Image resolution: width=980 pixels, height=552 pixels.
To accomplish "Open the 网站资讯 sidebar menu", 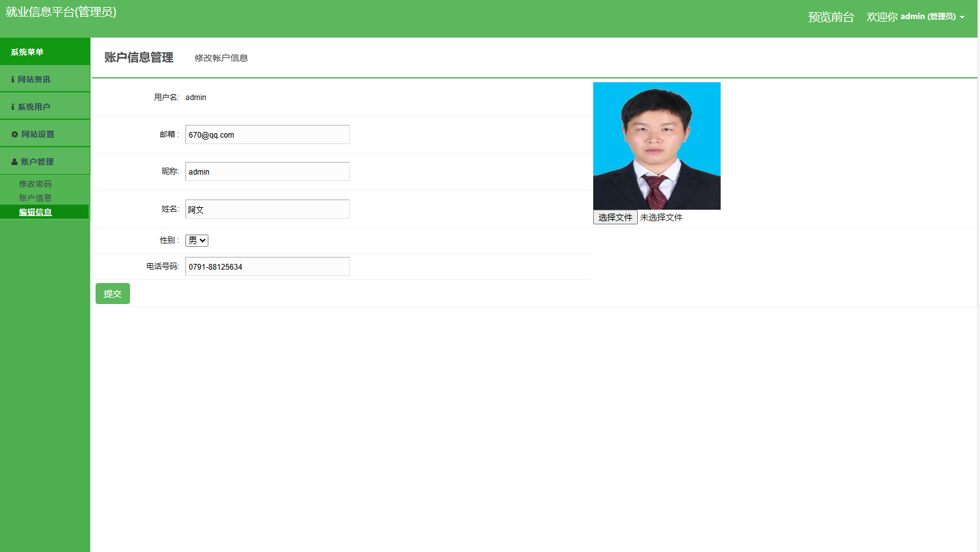I will 45,79.
